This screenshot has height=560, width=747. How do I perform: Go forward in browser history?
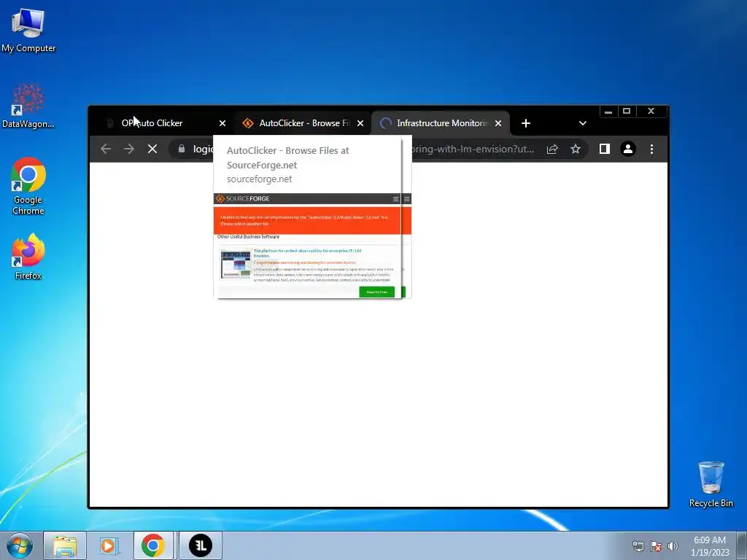tap(129, 149)
